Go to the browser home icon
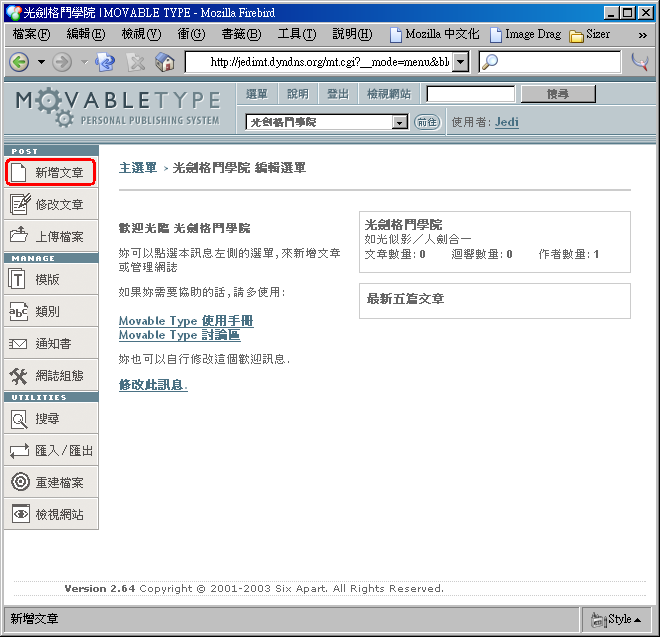 tap(165, 62)
